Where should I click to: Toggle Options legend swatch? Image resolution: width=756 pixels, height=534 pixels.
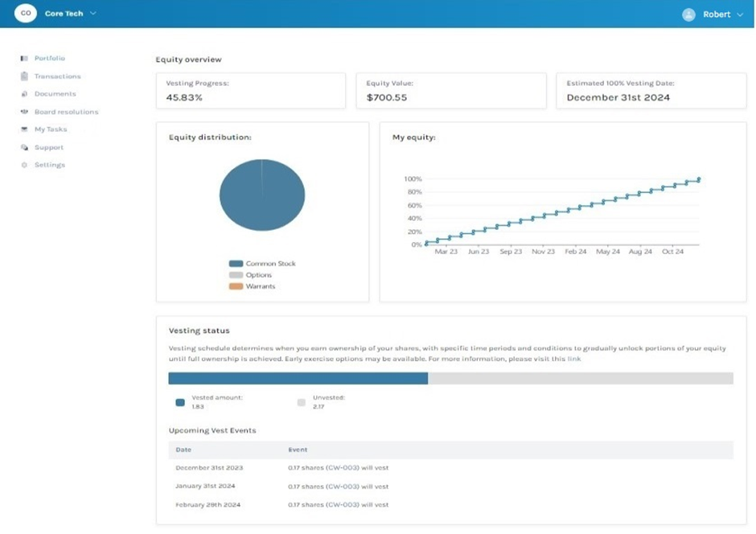click(x=236, y=275)
